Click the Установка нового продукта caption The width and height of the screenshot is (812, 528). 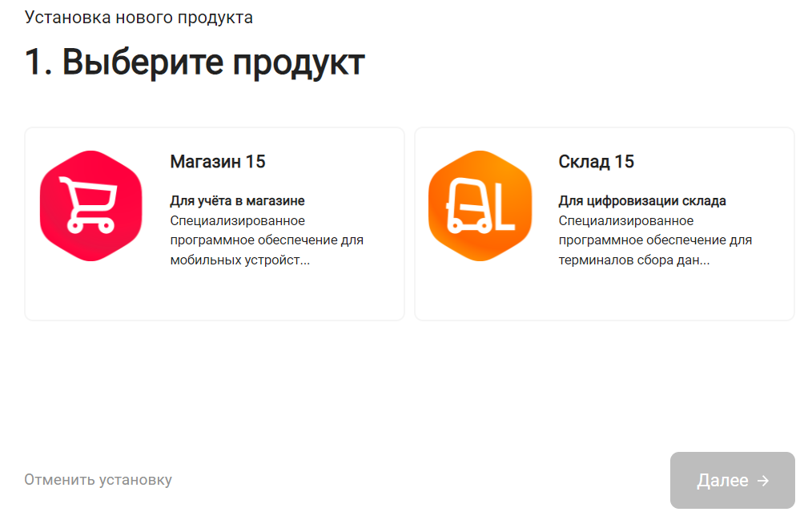coord(139,17)
